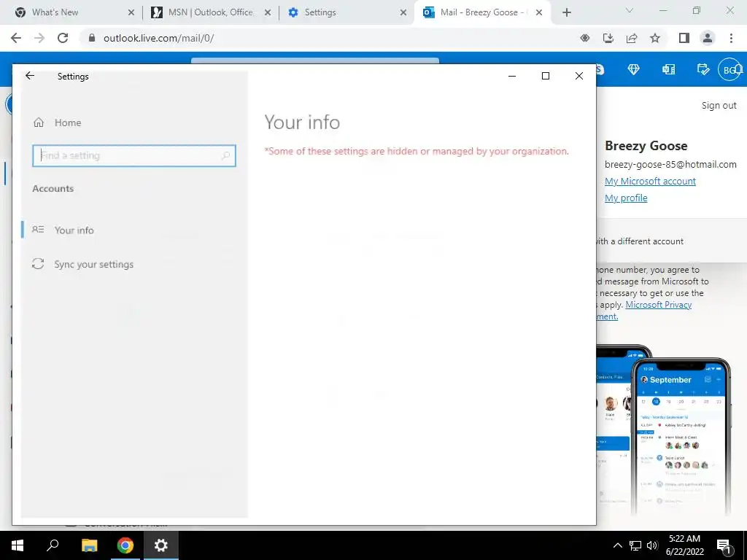Image resolution: width=747 pixels, height=560 pixels.
Task: Close the MSN Outlook Office tab
Action: click(x=268, y=13)
